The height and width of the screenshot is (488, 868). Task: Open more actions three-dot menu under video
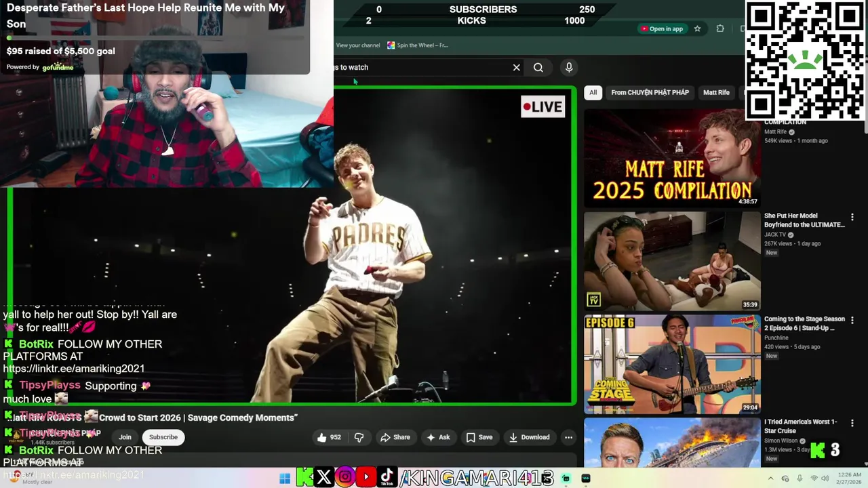pyautogui.click(x=568, y=437)
